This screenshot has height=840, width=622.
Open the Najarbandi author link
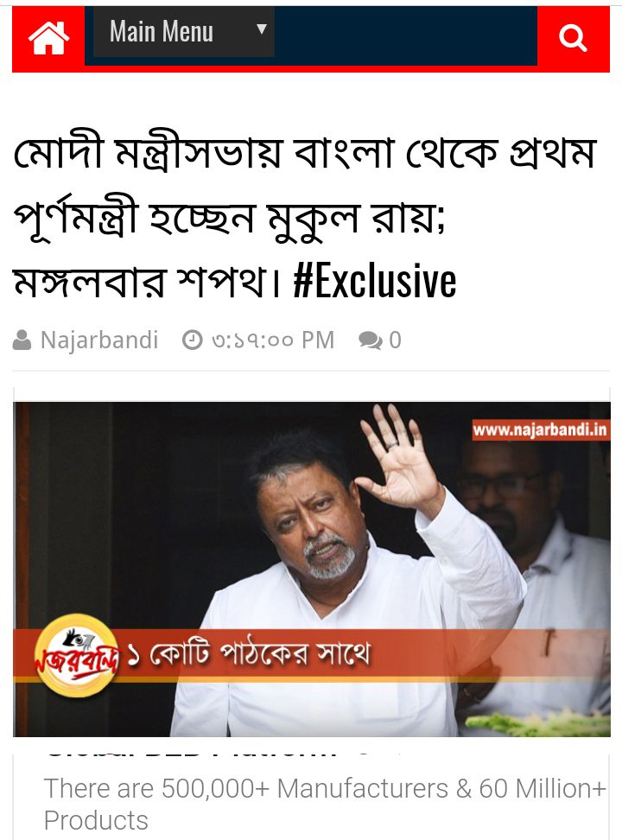pos(99,340)
